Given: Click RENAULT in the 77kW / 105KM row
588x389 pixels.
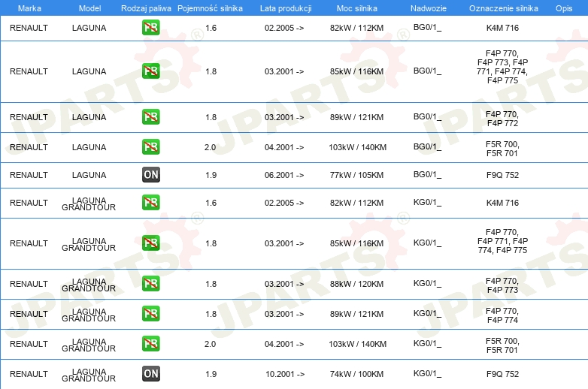Looking at the screenshot, I should point(29,175).
